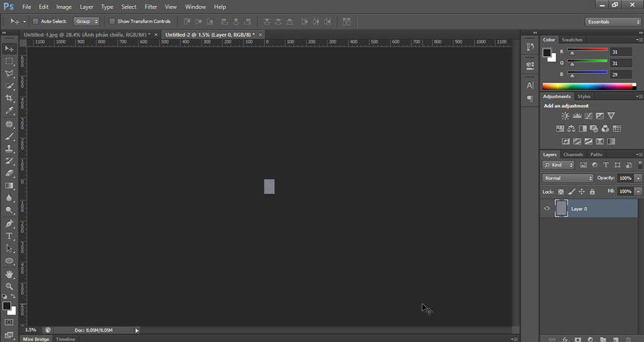Toggle lock transparent pixels
This screenshot has width=644, height=342.
pos(561,192)
